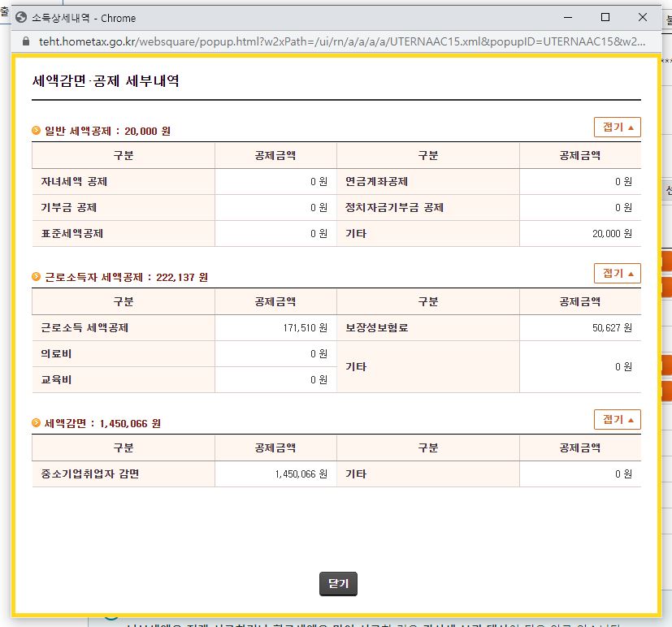This screenshot has width=672, height=627.
Task: Click the orange bullet beside 근로소득자 세액공제
Action: point(36,277)
